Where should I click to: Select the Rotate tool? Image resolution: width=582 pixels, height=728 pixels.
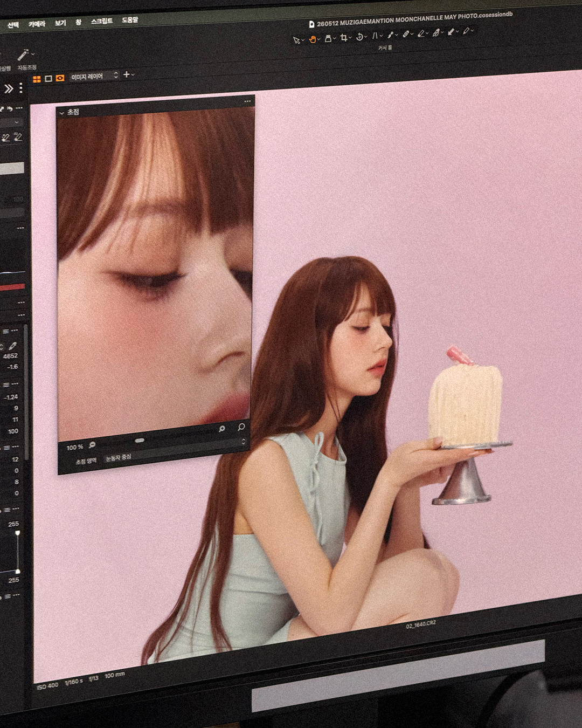click(359, 37)
